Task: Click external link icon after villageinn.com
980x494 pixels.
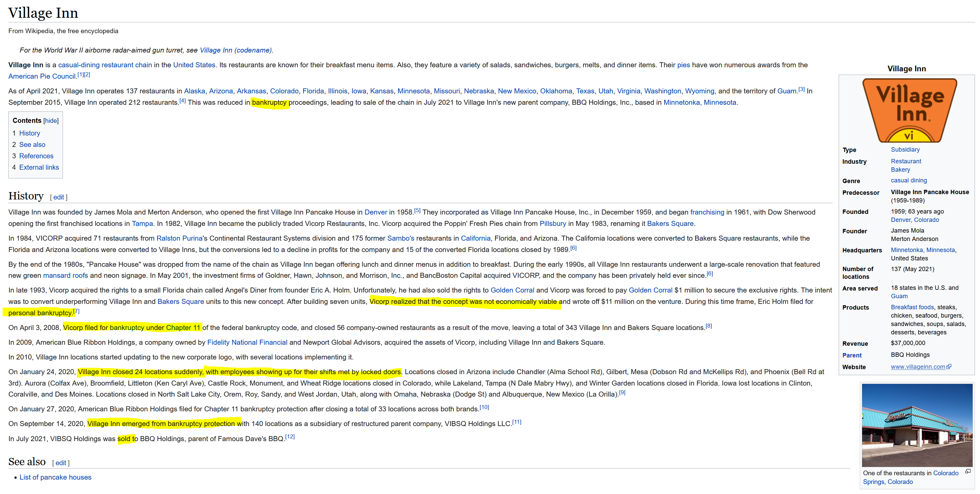Action: tap(949, 366)
